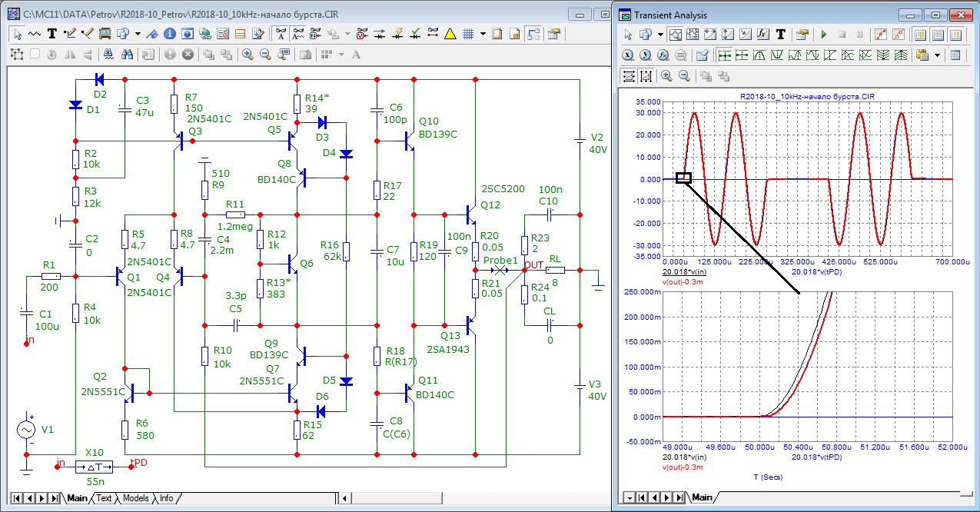
Task: Click load resistor RL label
Action: point(555,259)
